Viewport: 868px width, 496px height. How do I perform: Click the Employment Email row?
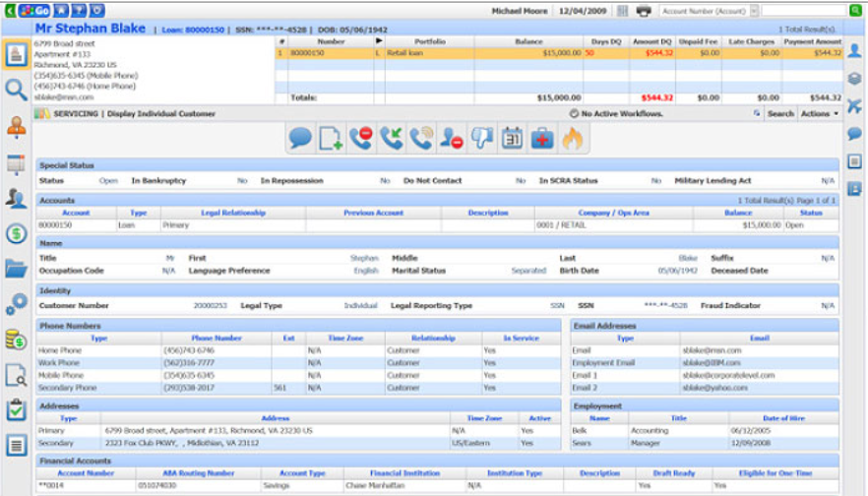705,363
